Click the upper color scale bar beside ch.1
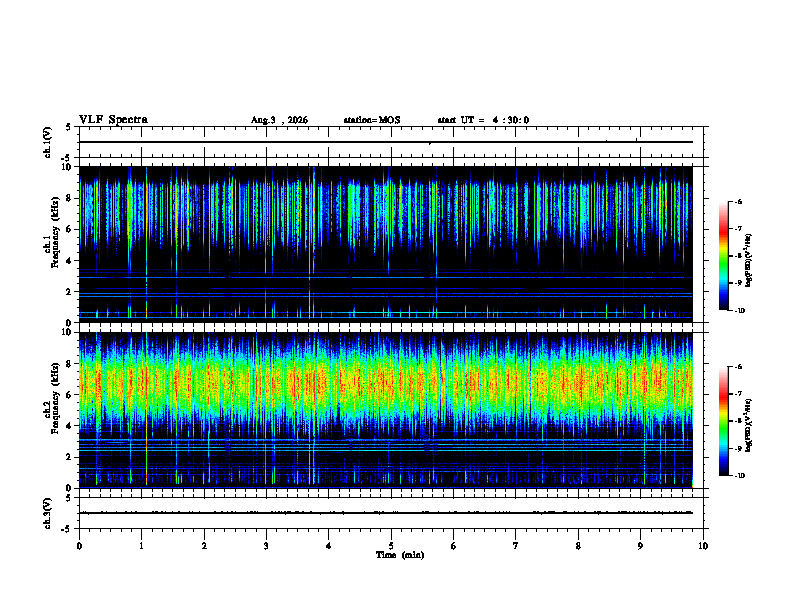 724,256
